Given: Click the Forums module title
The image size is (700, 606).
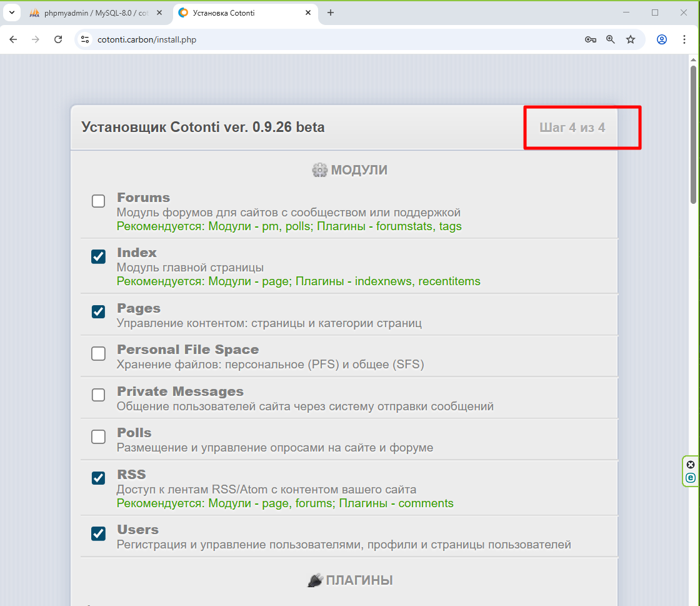Looking at the screenshot, I should (x=143, y=198).
